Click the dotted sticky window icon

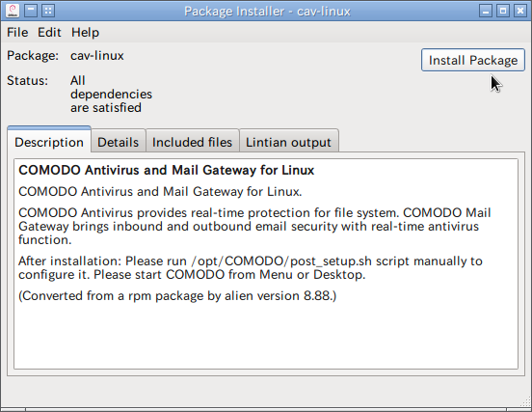48,11
